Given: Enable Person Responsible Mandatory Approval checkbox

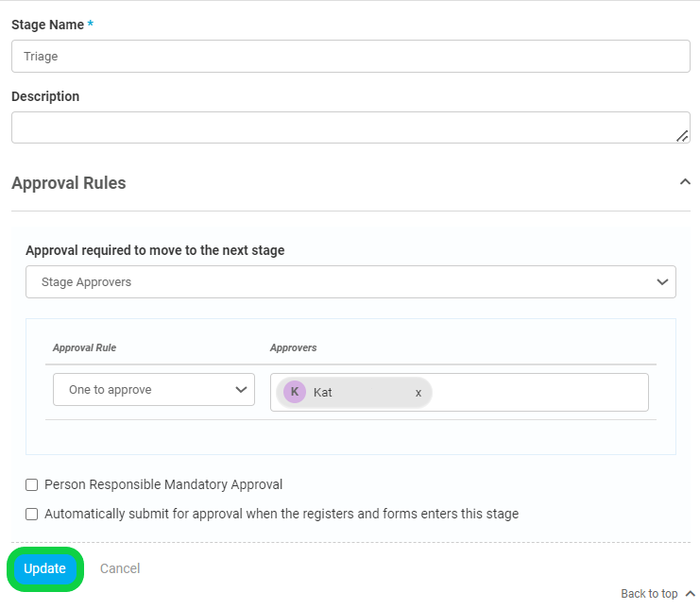Looking at the screenshot, I should tap(32, 485).
